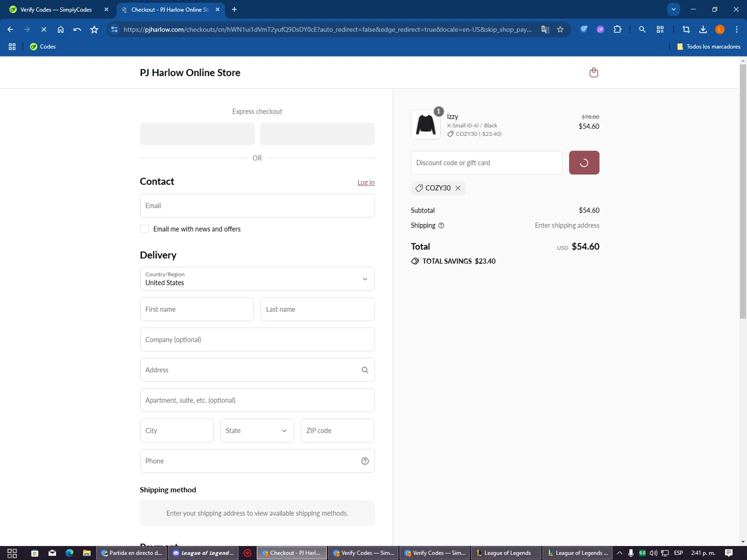Click the purple circular extension icon

coord(601,29)
